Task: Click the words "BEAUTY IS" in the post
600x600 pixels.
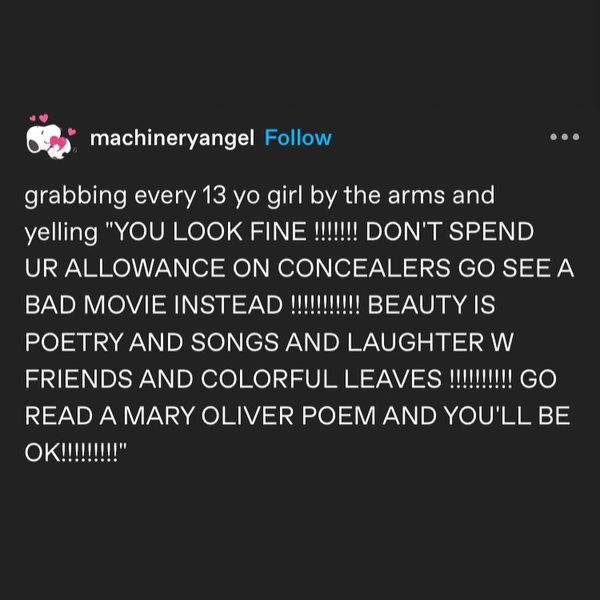Action: click(x=431, y=305)
